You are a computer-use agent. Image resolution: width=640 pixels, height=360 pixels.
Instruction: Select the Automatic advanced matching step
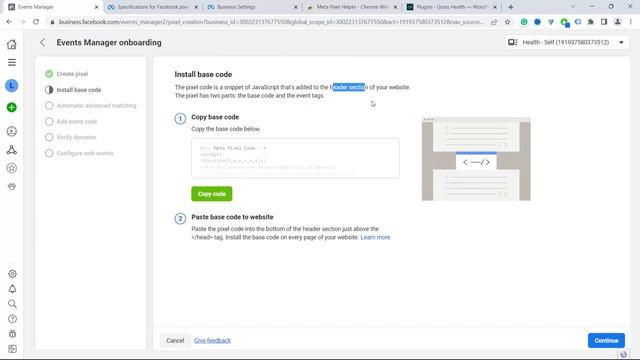click(91, 106)
